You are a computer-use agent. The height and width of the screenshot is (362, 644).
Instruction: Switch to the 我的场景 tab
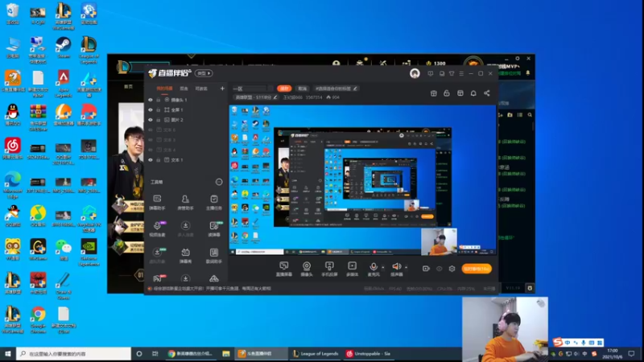click(164, 88)
